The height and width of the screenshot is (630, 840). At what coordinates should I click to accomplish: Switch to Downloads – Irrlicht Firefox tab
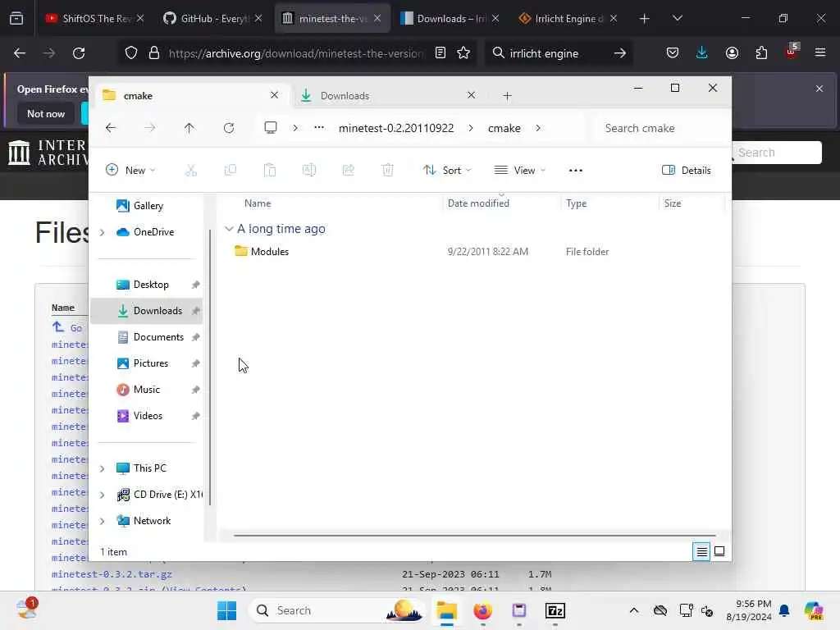click(450, 18)
